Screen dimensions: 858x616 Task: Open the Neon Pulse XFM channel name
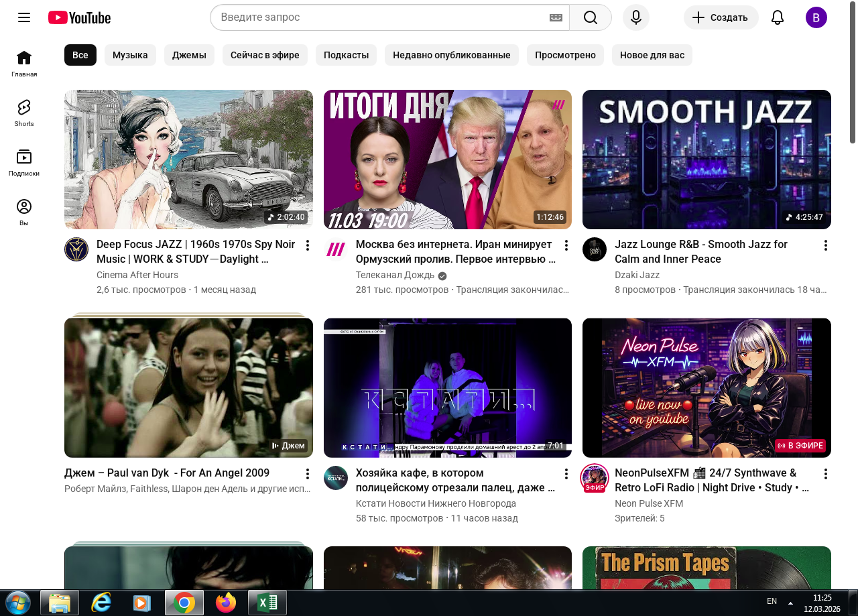point(649,503)
